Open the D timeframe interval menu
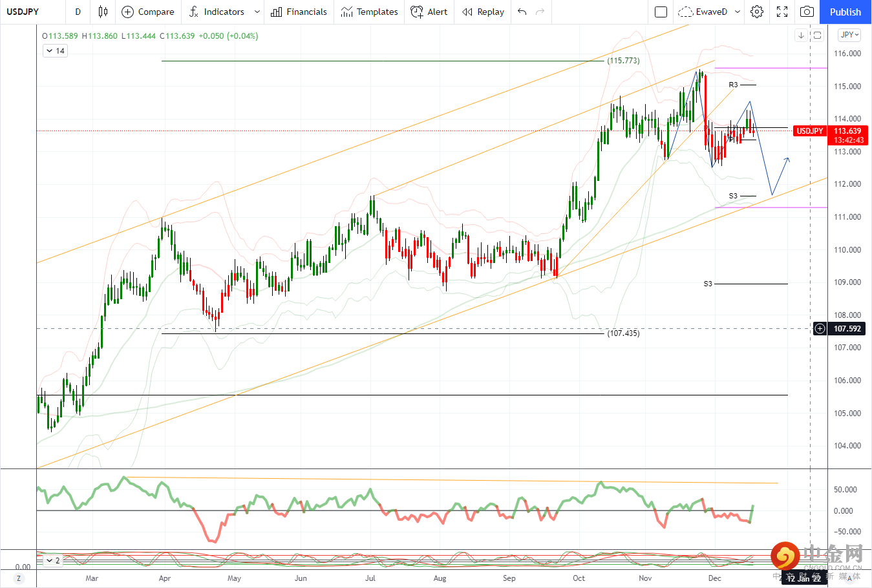This screenshot has height=588, width=872. coord(78,12)
